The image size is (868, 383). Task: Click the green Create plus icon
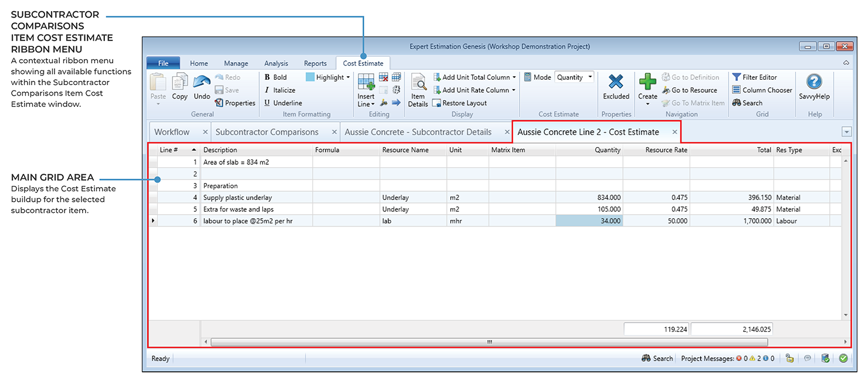pos(647,82)
